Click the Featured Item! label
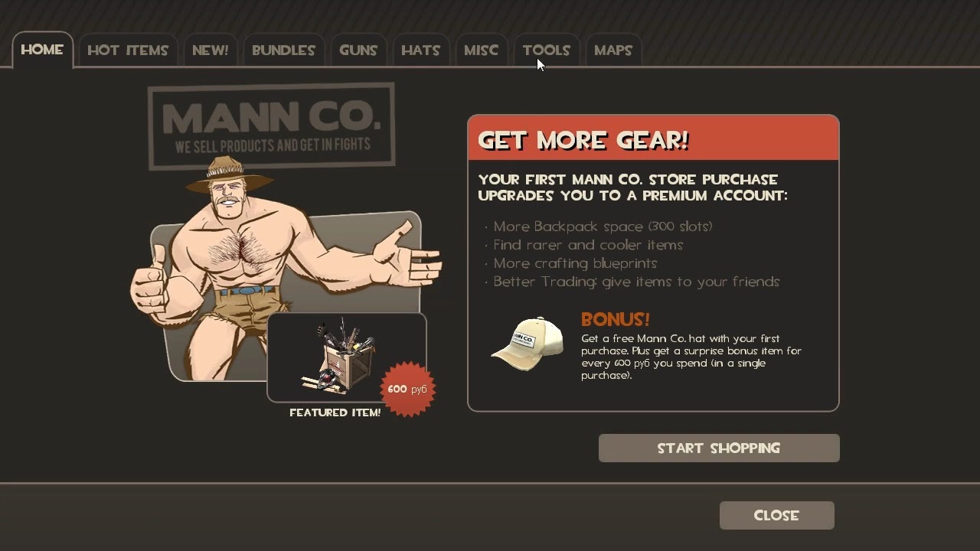Viewport: 980px width, 551px height. point(335,412)
